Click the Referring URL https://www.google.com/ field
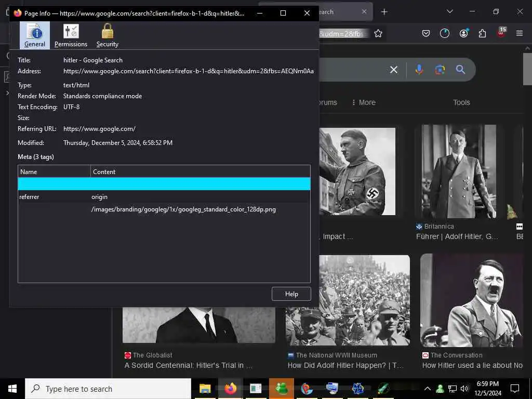The width and height of the screenshot is (532, 399). 99,129
